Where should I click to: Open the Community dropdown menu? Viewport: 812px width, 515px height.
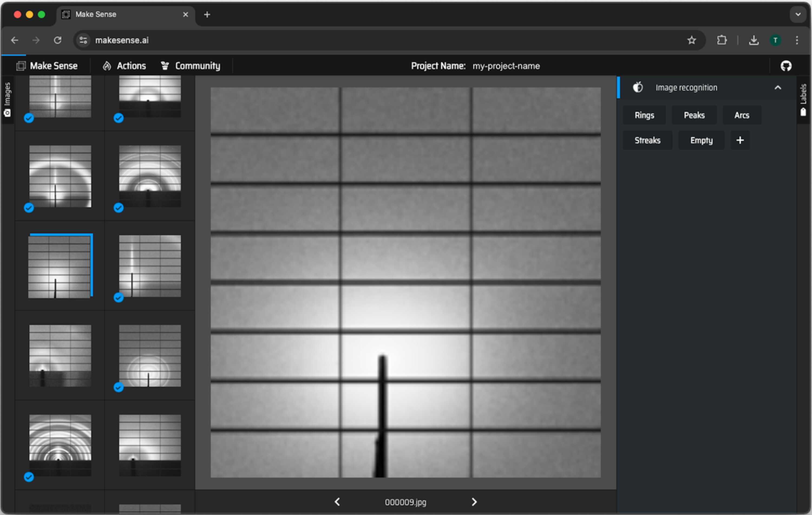click(x=191, y=66)
